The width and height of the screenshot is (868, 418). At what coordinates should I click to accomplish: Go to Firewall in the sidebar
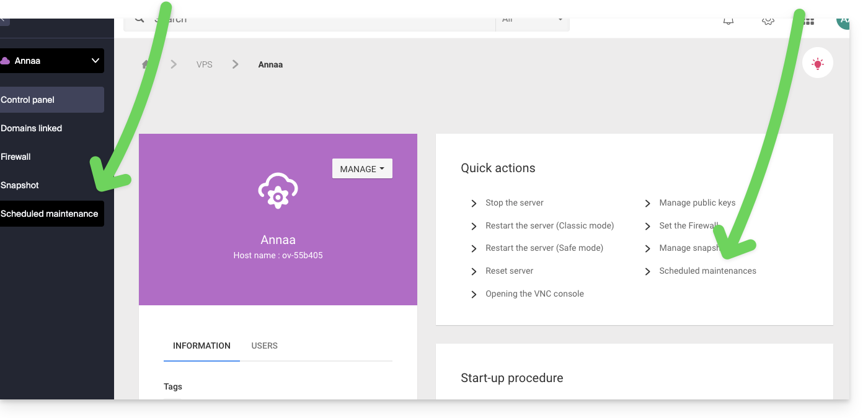click(16, 157)
